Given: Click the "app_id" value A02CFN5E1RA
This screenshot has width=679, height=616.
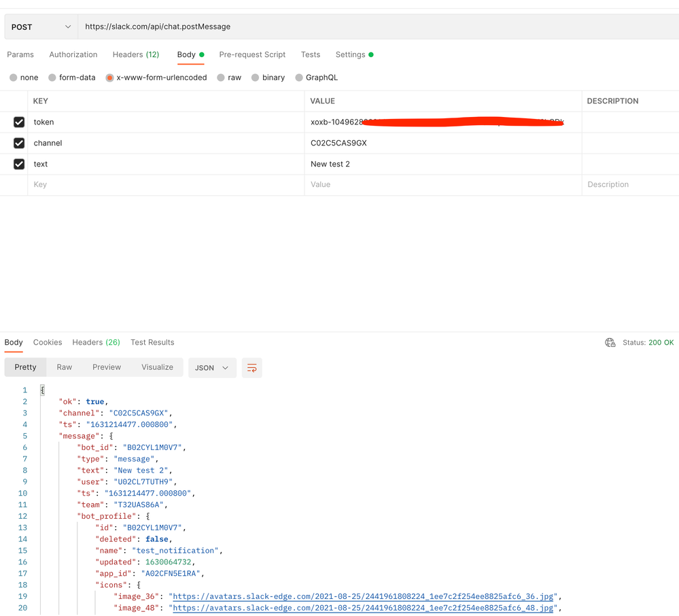Looking at the screenshot, I should point(170,574).
